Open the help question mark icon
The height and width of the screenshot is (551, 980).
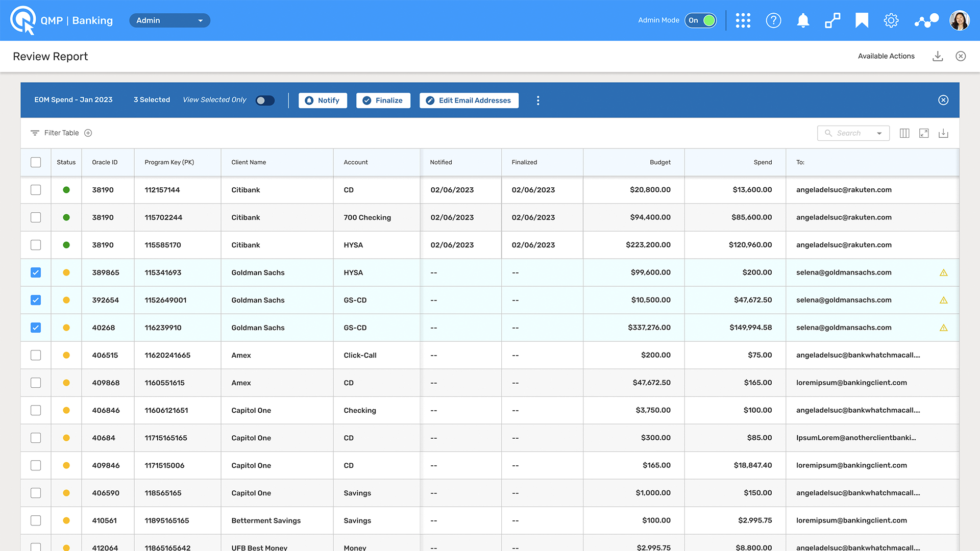(773, 20)
